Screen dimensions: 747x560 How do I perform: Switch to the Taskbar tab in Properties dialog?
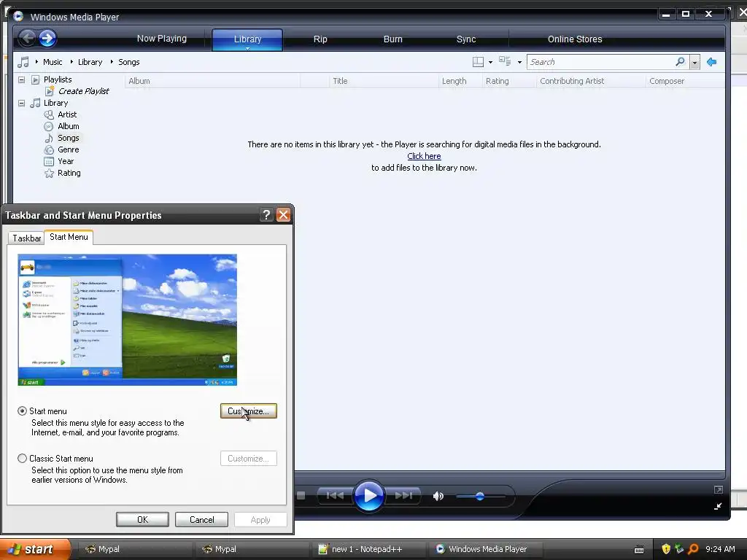[x=27, y=238]
